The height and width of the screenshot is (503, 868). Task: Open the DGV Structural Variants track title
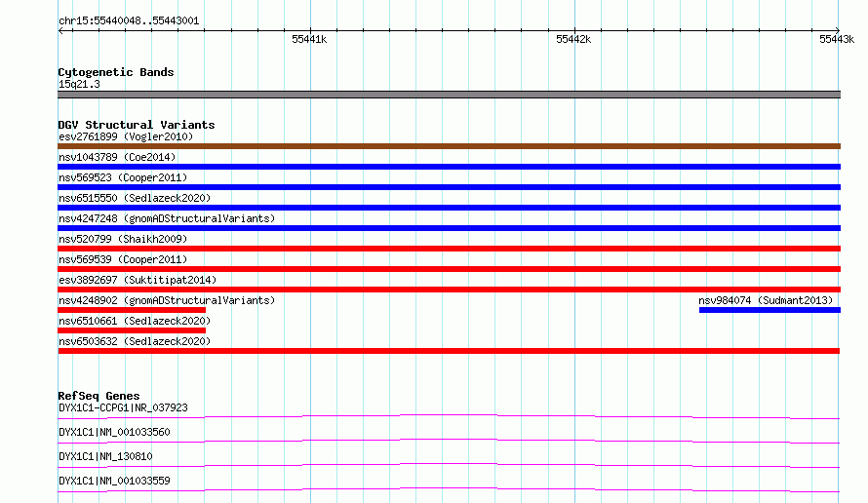[137, 125]
